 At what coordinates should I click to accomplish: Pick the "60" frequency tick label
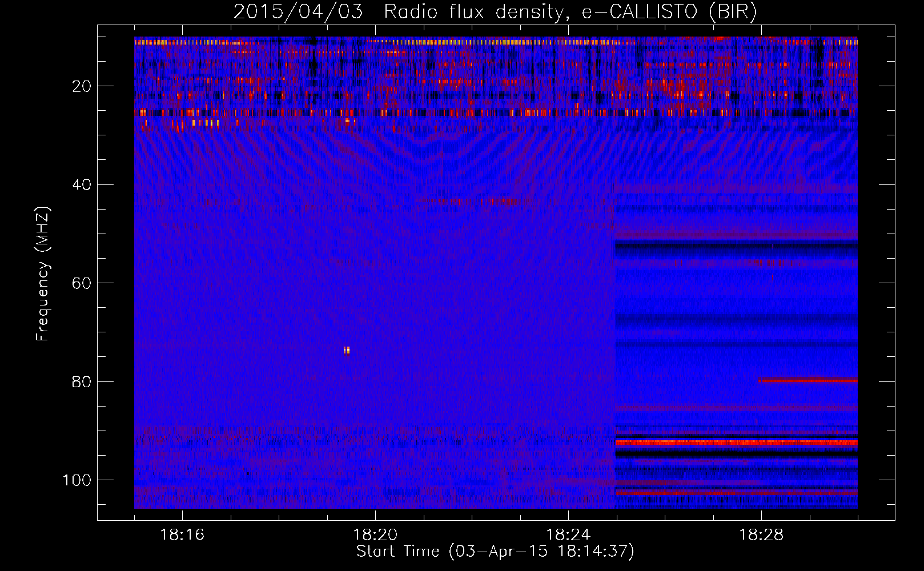tap(82, 283)
